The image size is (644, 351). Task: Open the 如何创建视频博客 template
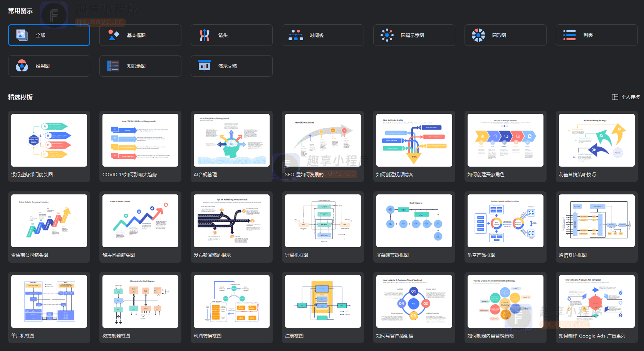point(414,140)
